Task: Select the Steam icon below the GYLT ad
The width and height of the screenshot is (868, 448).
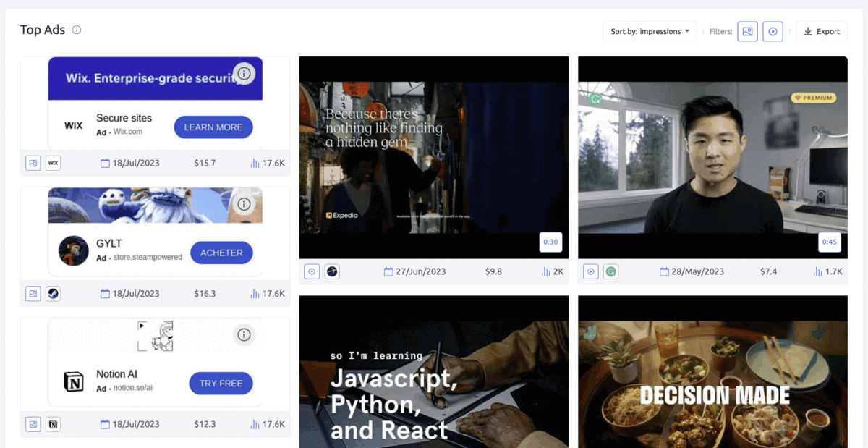Action: (53, 294)
